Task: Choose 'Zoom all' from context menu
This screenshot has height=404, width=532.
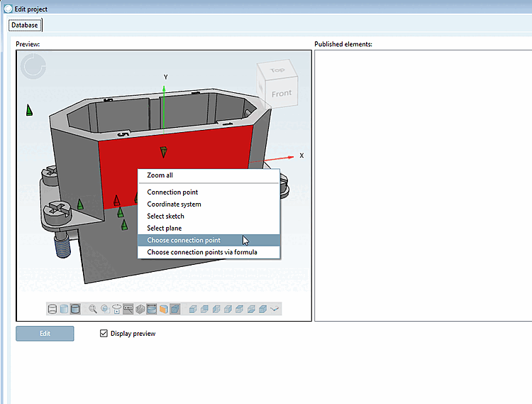Action: (x=160, y=175)
